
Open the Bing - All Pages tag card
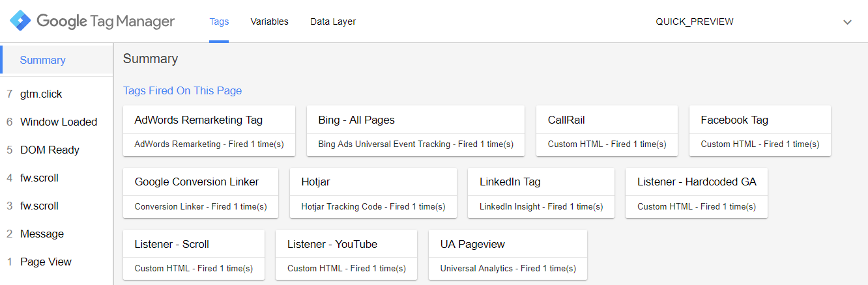415,131
